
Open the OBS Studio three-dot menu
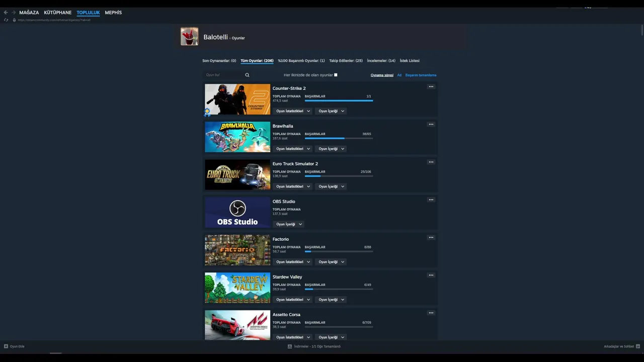[x=431, y=200]
